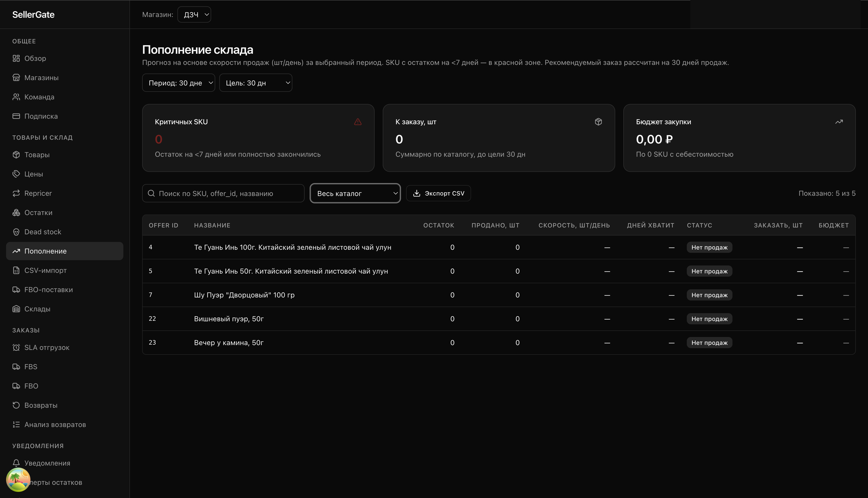Click the box icon in К заказу card
This screenshot has width=868, height=498.
click(598, 122)
